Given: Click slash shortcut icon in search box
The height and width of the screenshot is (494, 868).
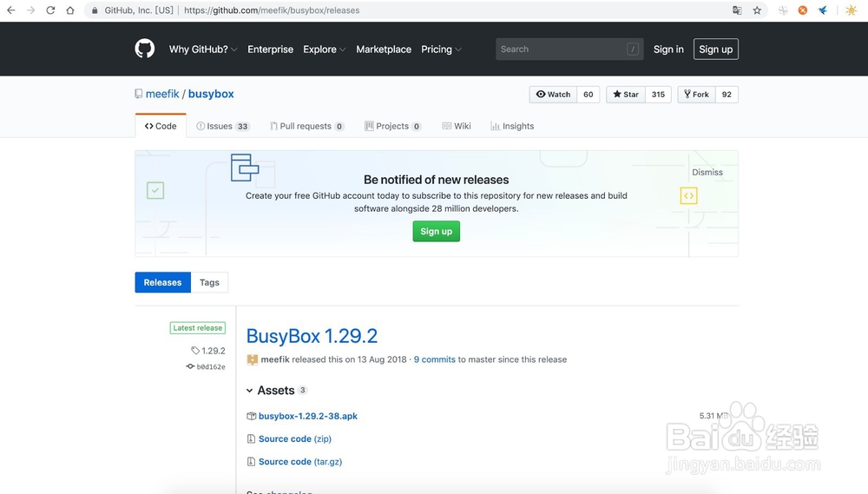Looking at the screenshot, I should coord(633,49).
